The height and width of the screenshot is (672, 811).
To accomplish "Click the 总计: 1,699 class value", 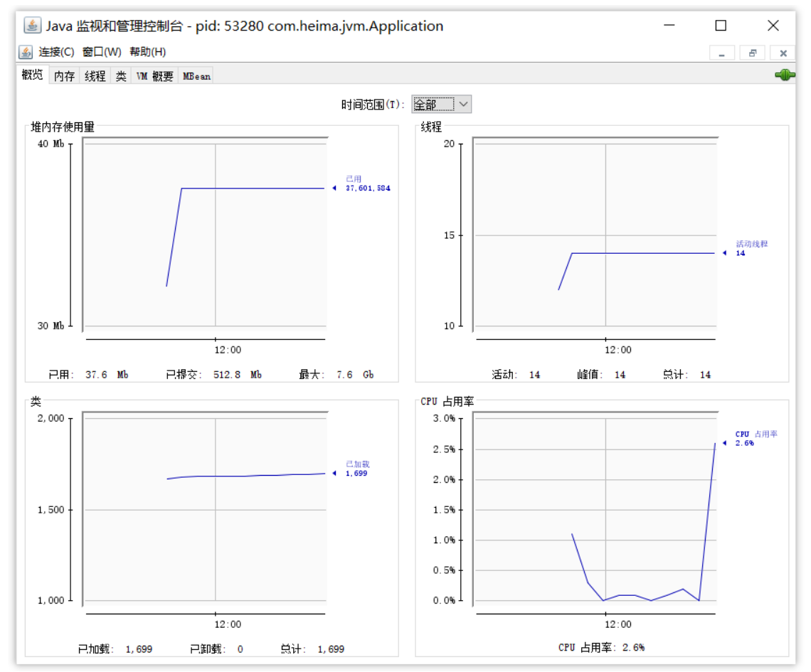I will point(312,649).
